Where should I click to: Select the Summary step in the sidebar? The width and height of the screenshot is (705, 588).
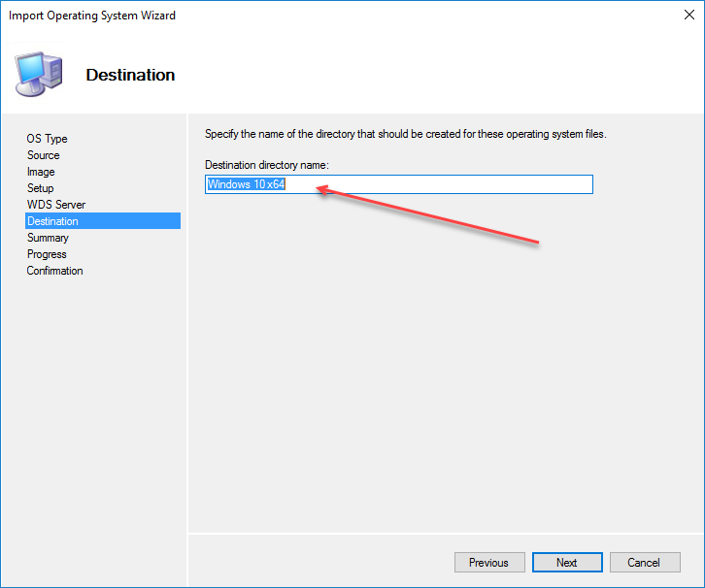[48, 238]
